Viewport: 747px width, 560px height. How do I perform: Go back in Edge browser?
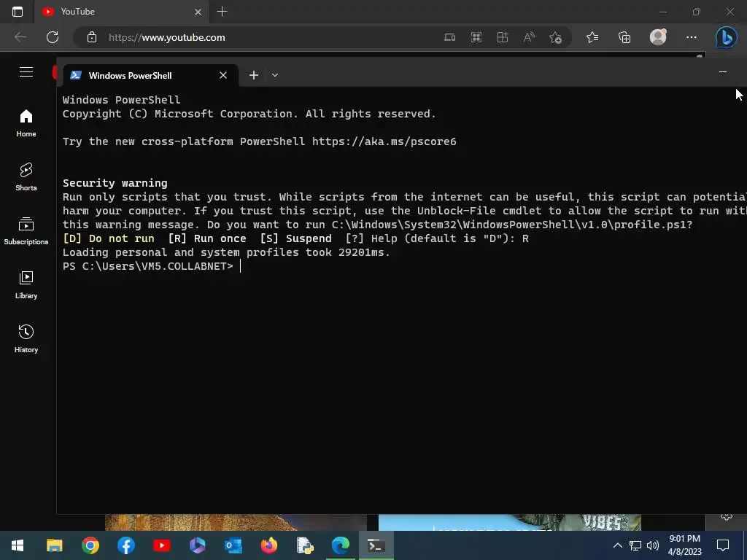[x=20, y=37]
